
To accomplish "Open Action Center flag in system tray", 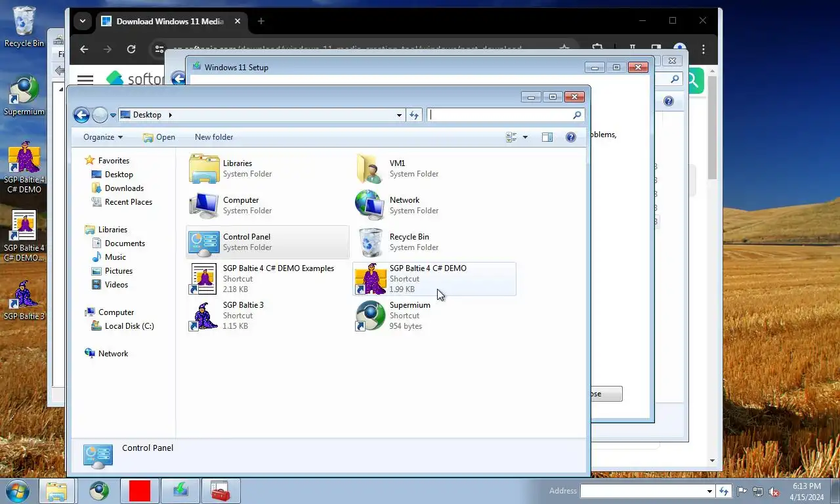I will (x=742, y=491).
